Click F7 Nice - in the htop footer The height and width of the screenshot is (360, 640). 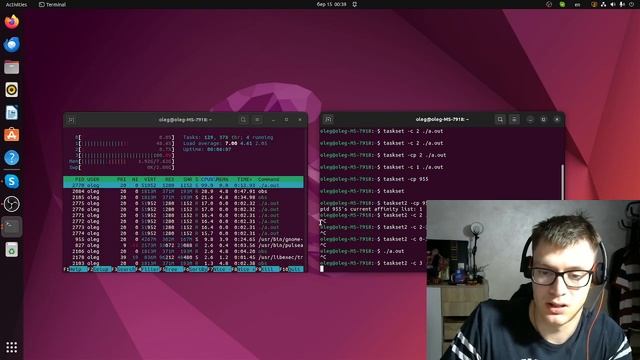[221, 269]
